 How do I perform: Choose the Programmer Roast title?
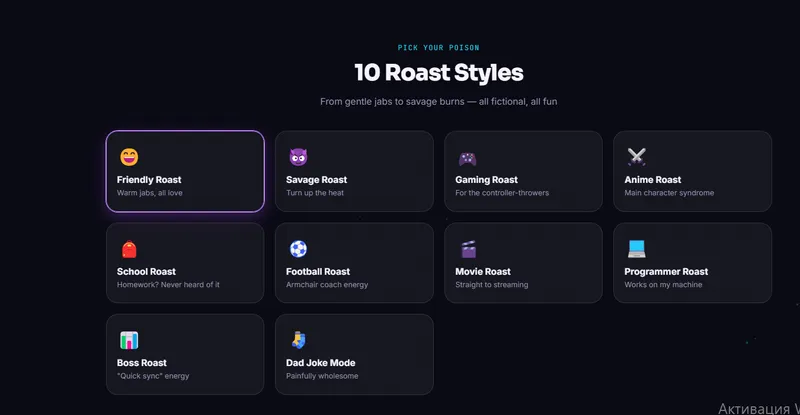point(666,272)
